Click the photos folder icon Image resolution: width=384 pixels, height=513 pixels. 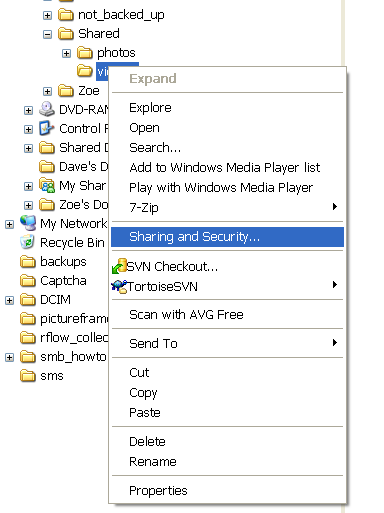85,53
